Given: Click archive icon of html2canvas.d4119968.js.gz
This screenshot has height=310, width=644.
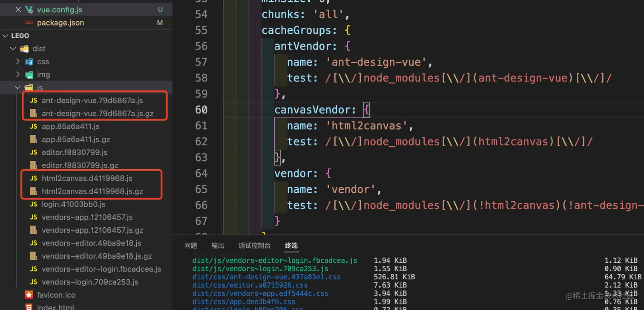Looking at the screenshot, I should pyautogui.click(x=33, y=191).
